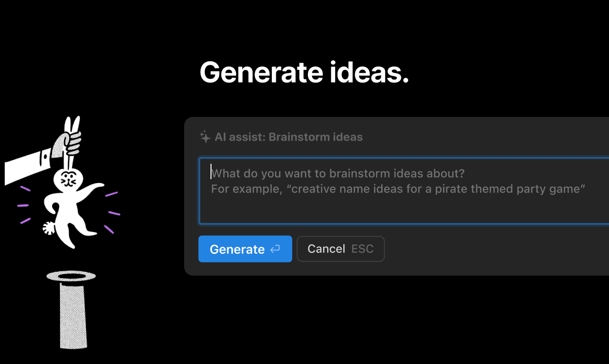Click the return arrow icon on Generate
Screen dimensions: 609x364
(275, 249)
